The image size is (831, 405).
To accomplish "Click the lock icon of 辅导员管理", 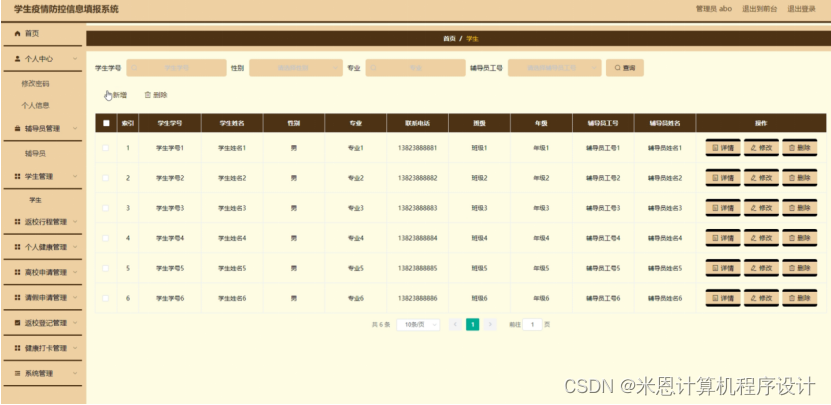I will [17, 129].
